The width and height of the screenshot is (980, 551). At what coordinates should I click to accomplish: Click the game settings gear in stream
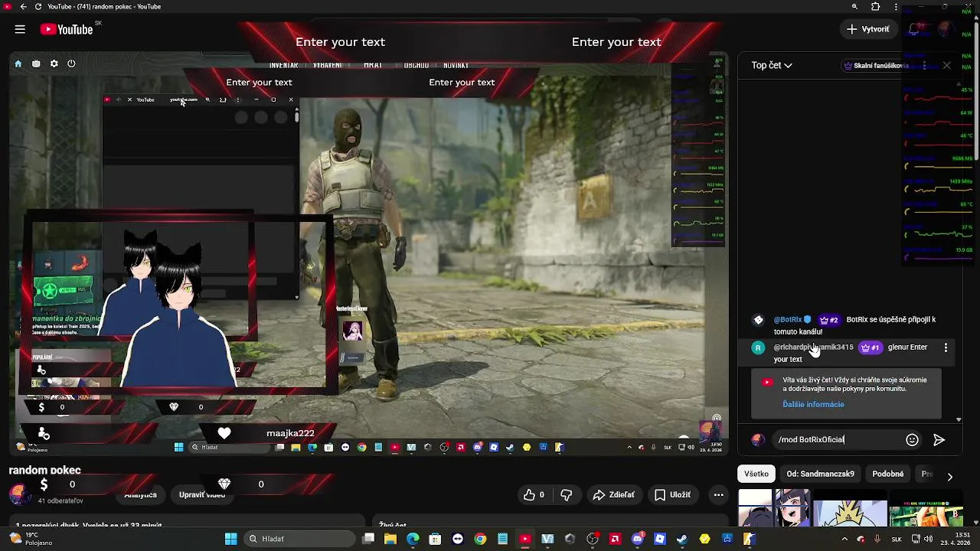[54, 64]
